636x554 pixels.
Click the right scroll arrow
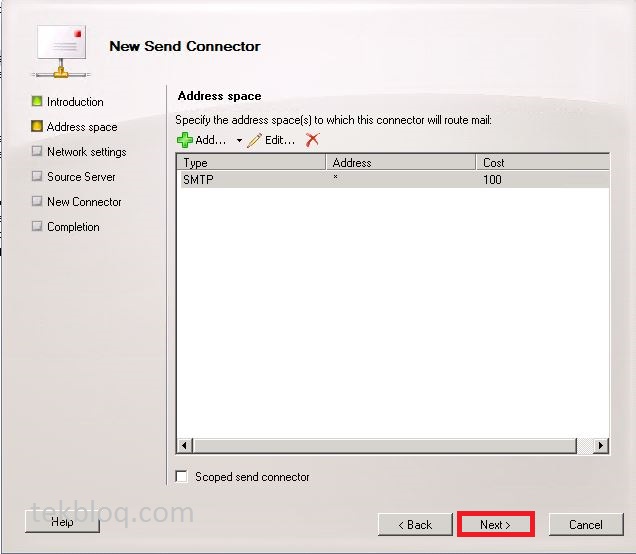pos(601,445)
